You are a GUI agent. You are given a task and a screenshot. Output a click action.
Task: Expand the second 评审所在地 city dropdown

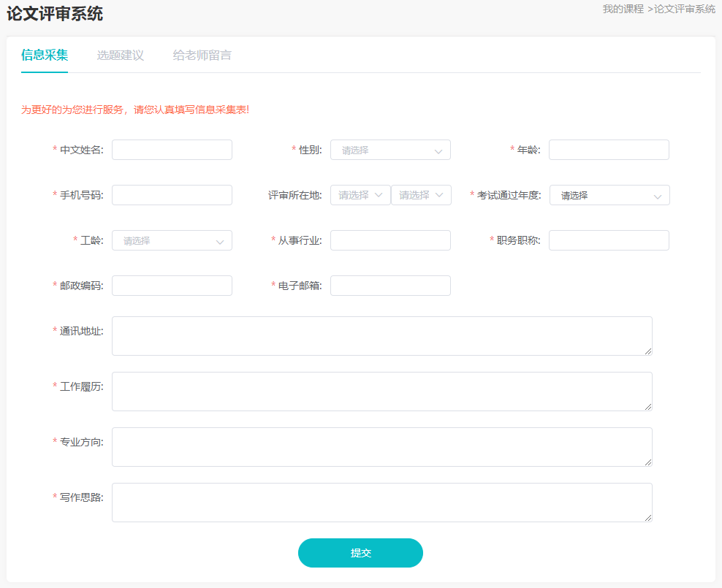(421, 195)
